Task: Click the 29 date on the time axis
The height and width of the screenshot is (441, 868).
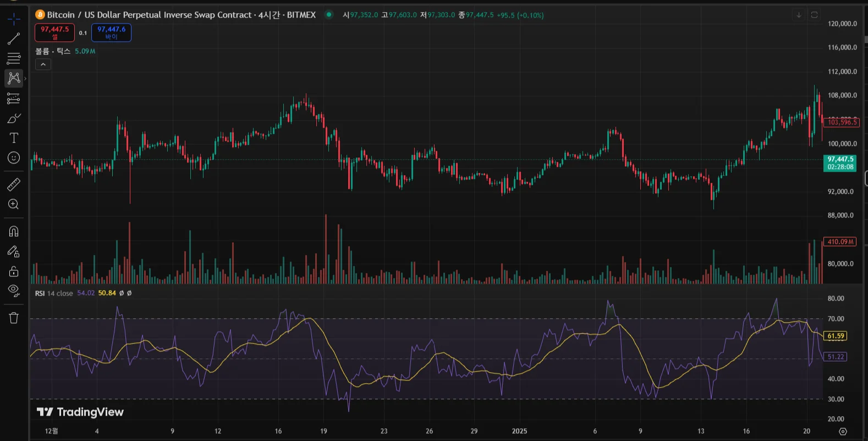Action: 474,431
